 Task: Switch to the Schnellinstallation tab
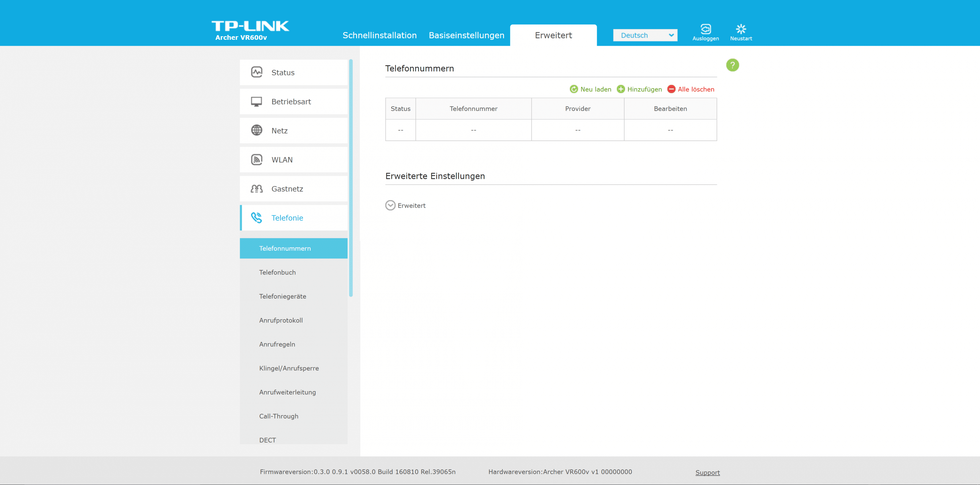pos(379,35)
